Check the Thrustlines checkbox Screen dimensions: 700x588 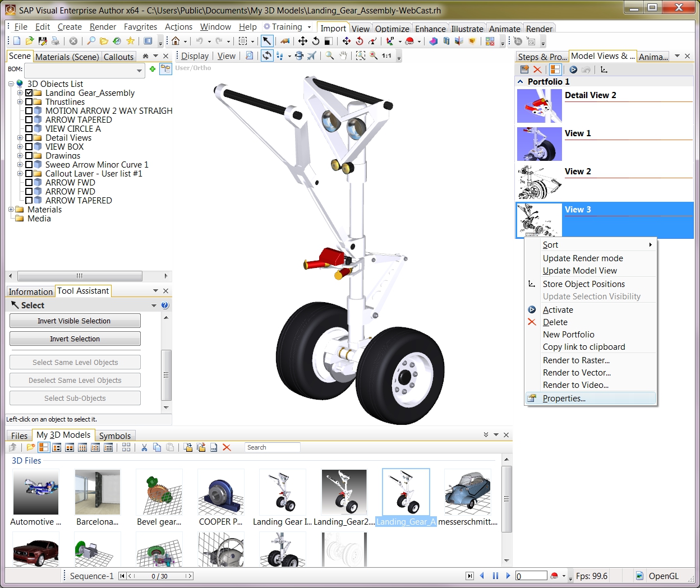(x=29, y=102)
